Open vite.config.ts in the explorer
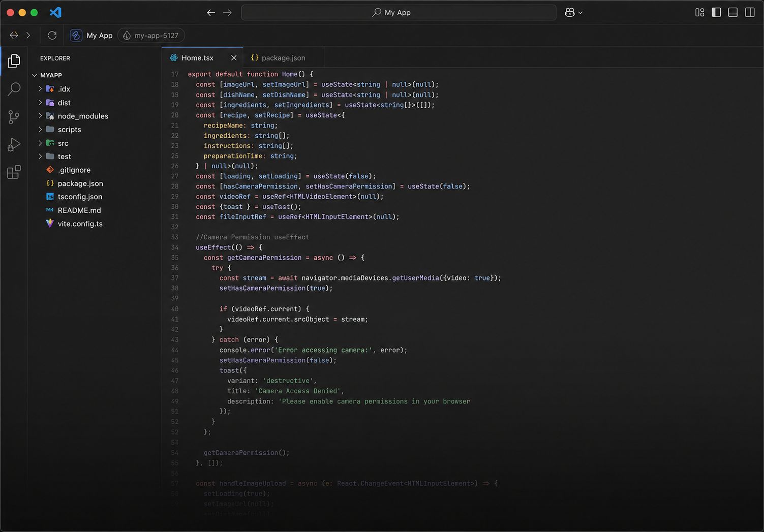 pyautogui.click(x=80, y=224)
